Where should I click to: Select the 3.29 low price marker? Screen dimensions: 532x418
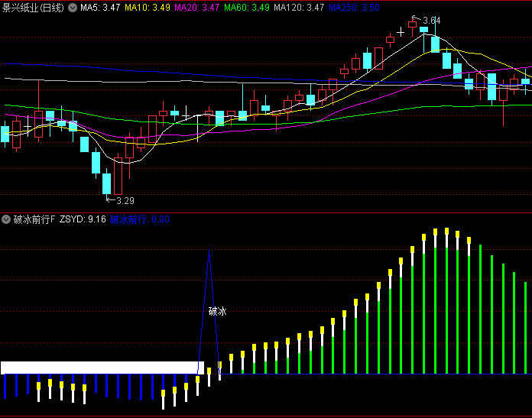tap(123, 201)
